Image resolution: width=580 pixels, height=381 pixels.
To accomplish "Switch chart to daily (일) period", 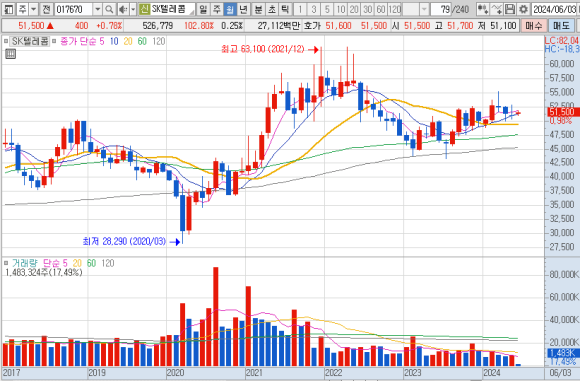I will point(203,9).
